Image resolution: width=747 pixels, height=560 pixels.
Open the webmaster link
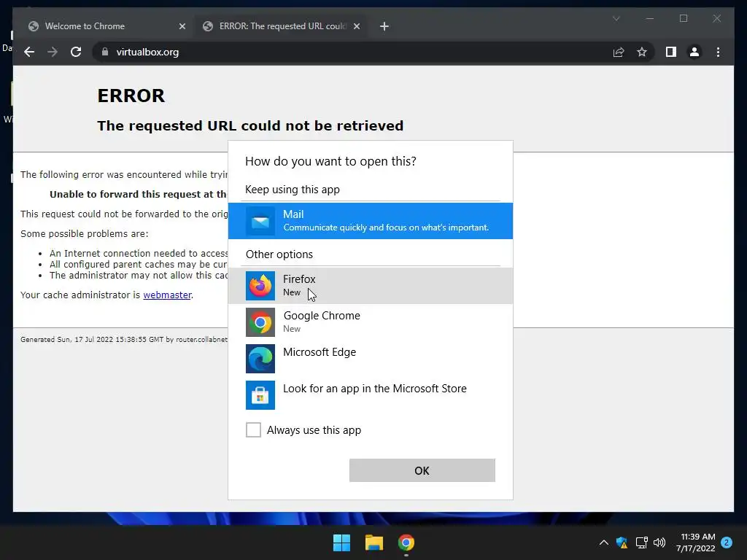[167, 295]
